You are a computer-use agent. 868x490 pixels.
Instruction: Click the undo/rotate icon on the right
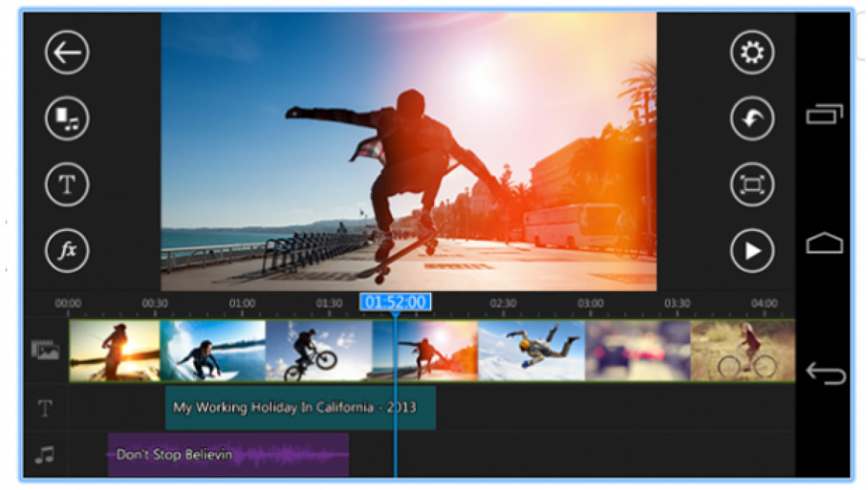coord(752,119)
